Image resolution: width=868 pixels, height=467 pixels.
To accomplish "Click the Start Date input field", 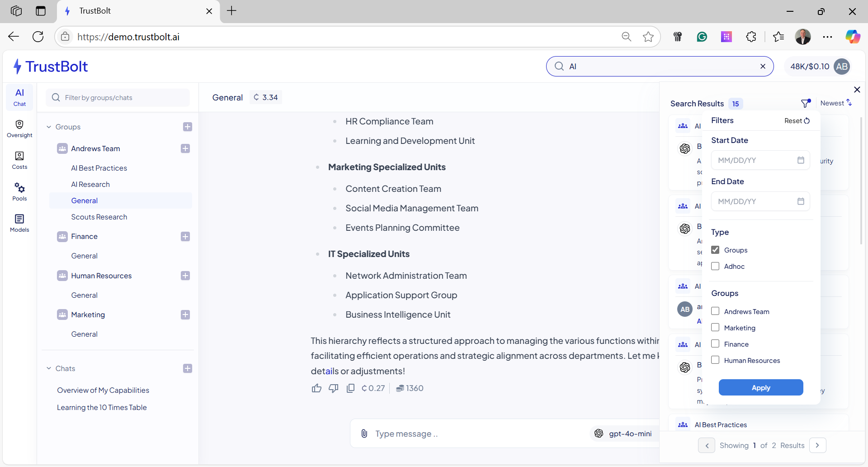I will click(760, 160).
